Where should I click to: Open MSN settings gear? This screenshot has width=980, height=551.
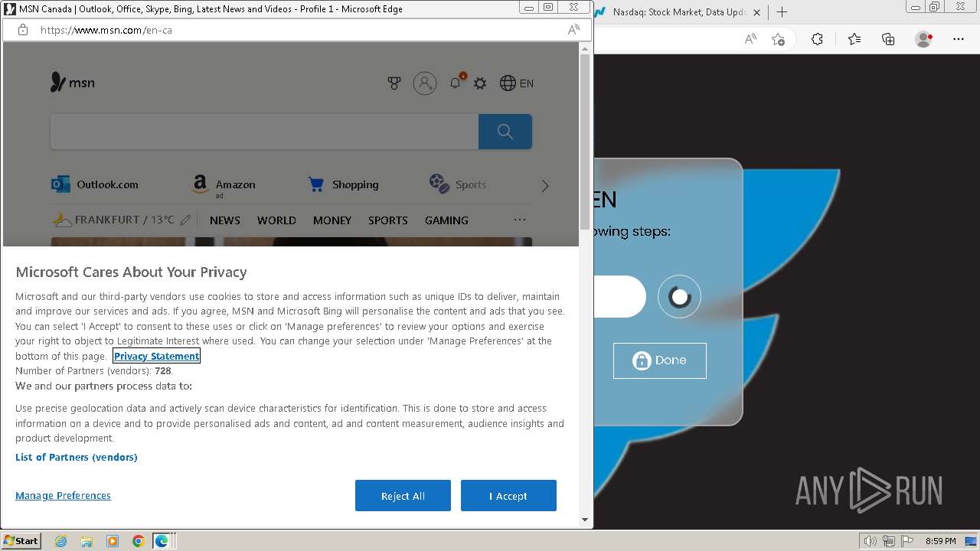pyautogui.click(x=480, y=83)
